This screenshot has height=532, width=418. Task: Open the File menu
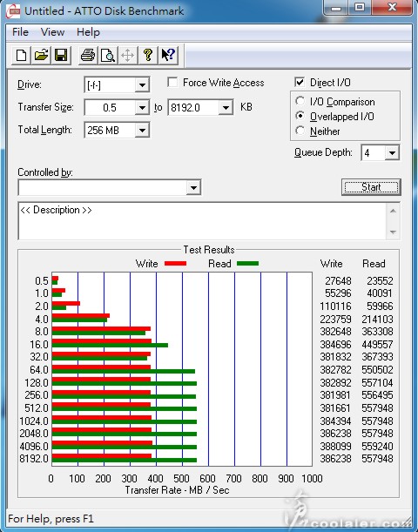coord(20,32)
